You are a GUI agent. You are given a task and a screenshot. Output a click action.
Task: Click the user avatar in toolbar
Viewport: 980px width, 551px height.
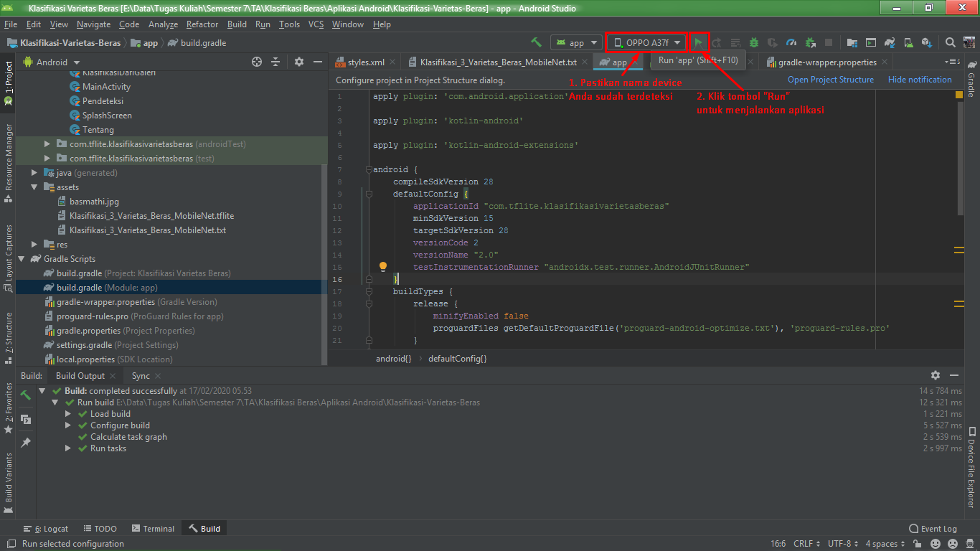tap(968, 42)
